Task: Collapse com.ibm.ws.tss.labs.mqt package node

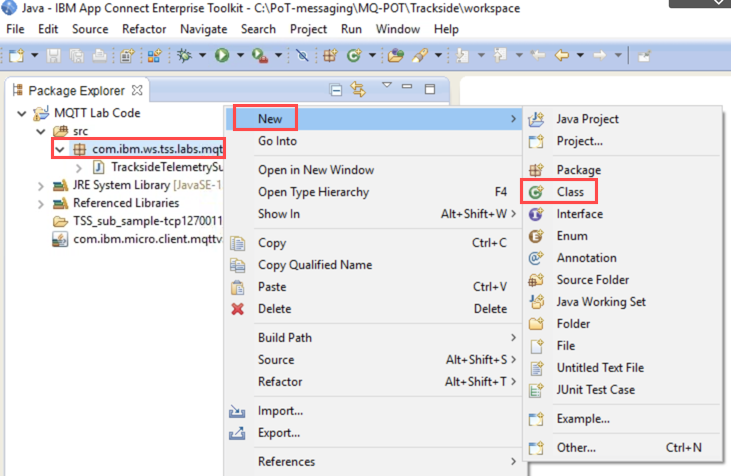Action: 60,150
